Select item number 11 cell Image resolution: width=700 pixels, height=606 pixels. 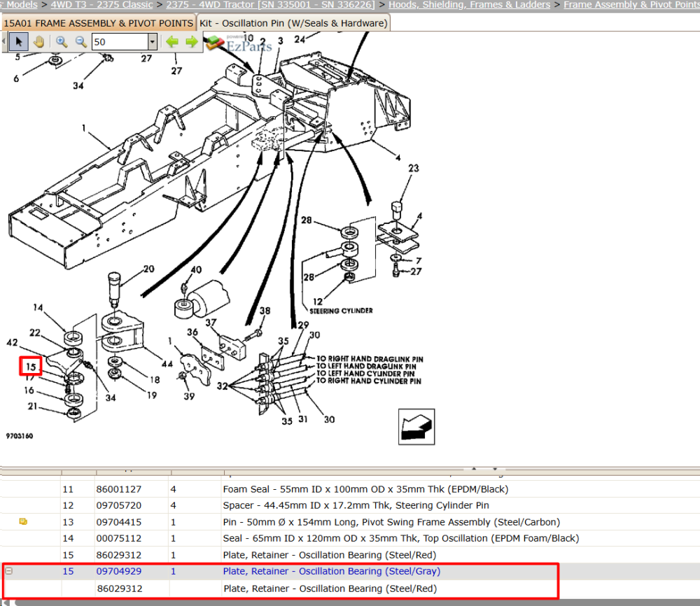pos(68,489)
